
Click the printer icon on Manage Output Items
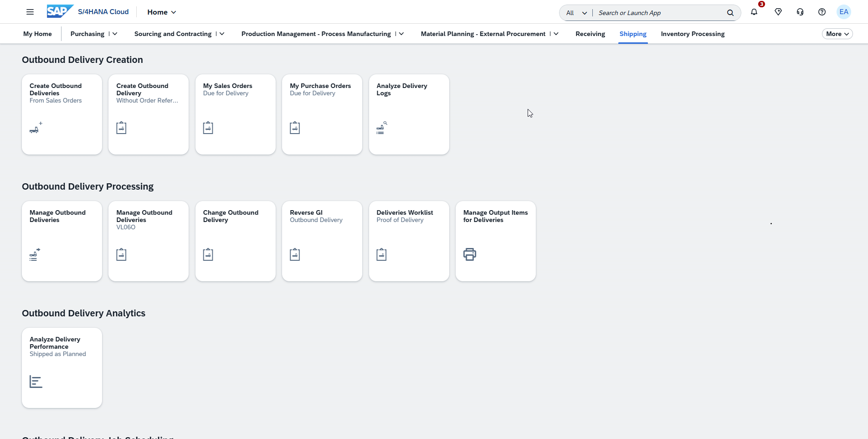[470, 254]
